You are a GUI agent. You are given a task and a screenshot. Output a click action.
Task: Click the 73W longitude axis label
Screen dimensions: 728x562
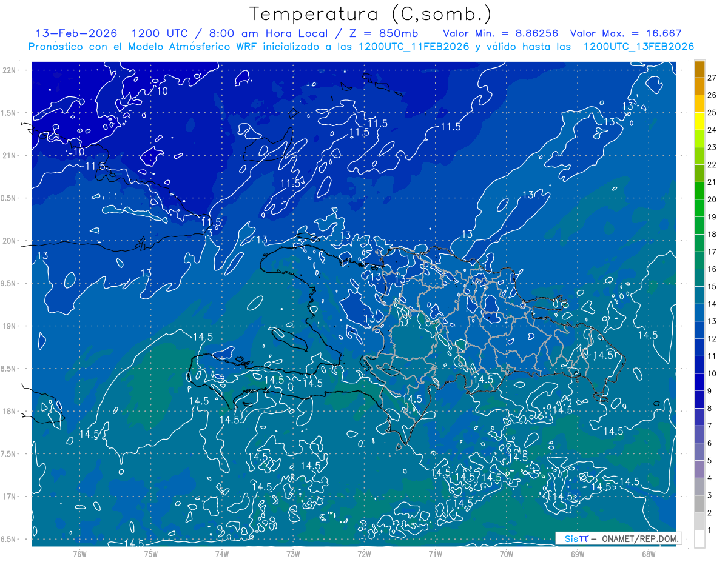[293, 554]
